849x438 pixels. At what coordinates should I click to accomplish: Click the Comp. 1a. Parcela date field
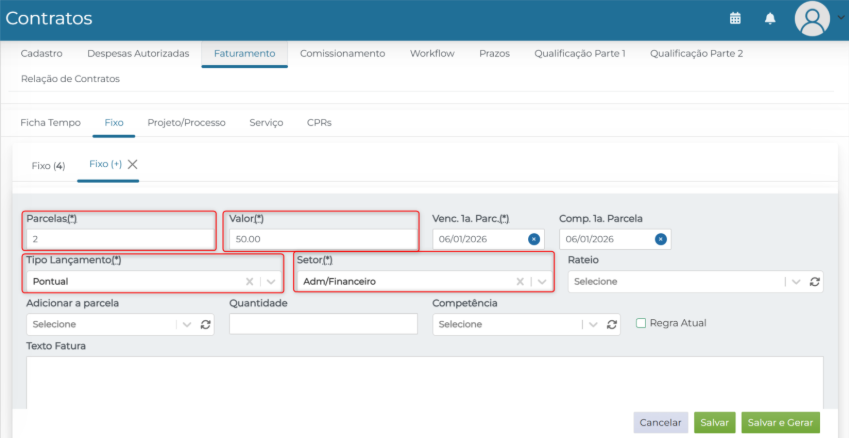point(615,239)
